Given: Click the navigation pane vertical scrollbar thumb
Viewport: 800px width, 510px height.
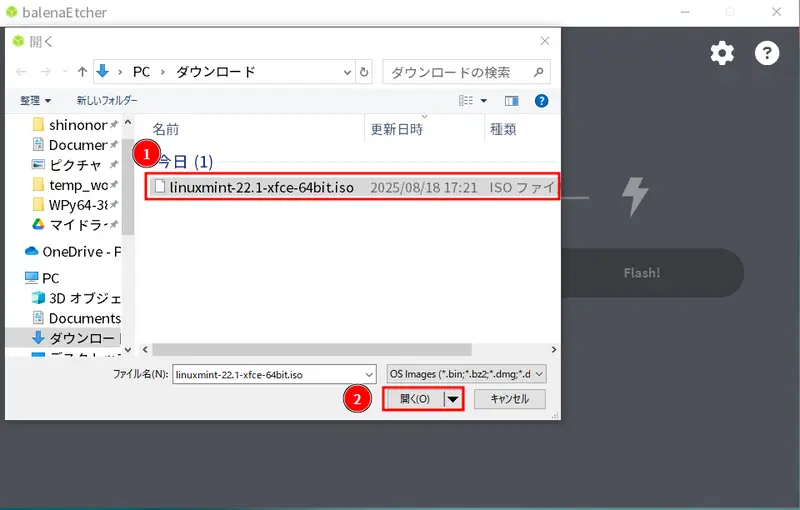Looking at the screenshot, I should point(128,186).
